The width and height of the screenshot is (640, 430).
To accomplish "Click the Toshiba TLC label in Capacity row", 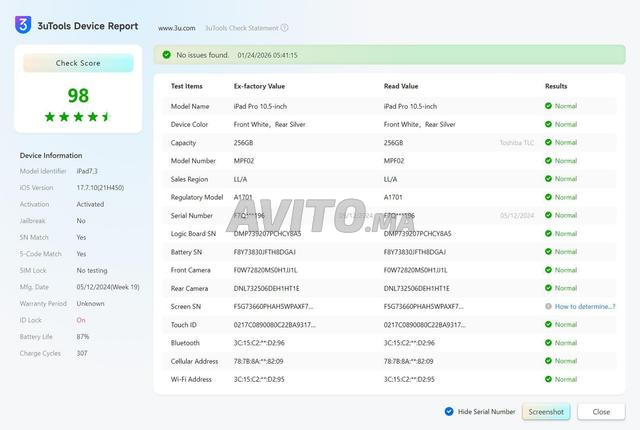I will 517,142.
